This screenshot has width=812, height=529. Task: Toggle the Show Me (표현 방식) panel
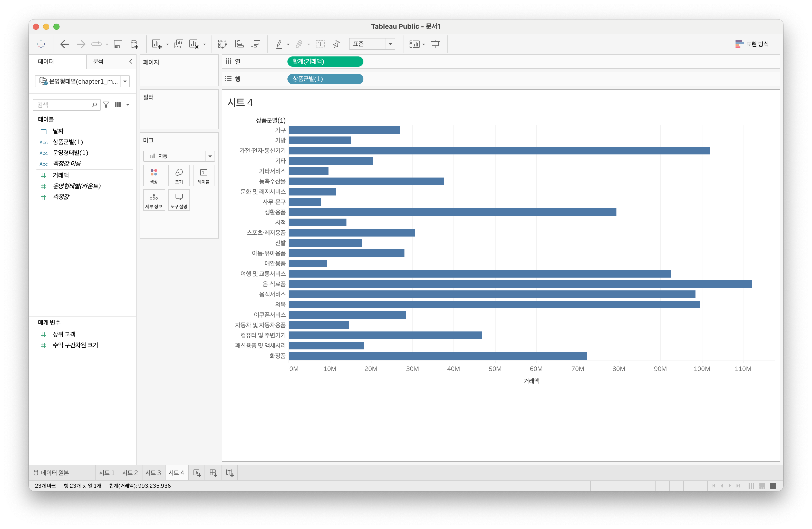(x=752, y=44)
